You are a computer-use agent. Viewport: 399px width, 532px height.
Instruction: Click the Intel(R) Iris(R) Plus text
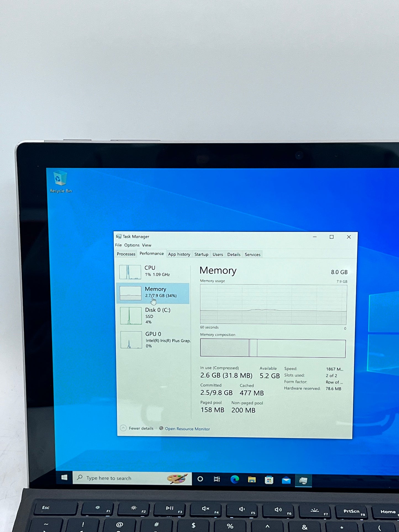168,341
